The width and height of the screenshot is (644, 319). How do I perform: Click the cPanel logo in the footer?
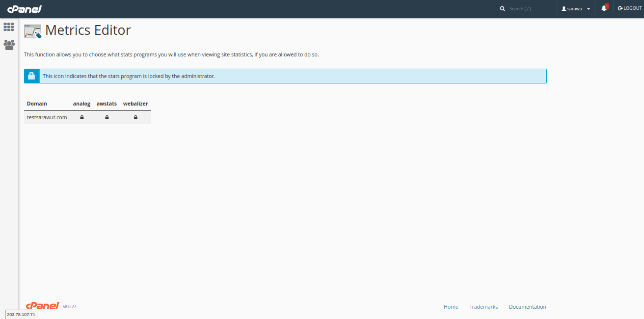(43, 306)
